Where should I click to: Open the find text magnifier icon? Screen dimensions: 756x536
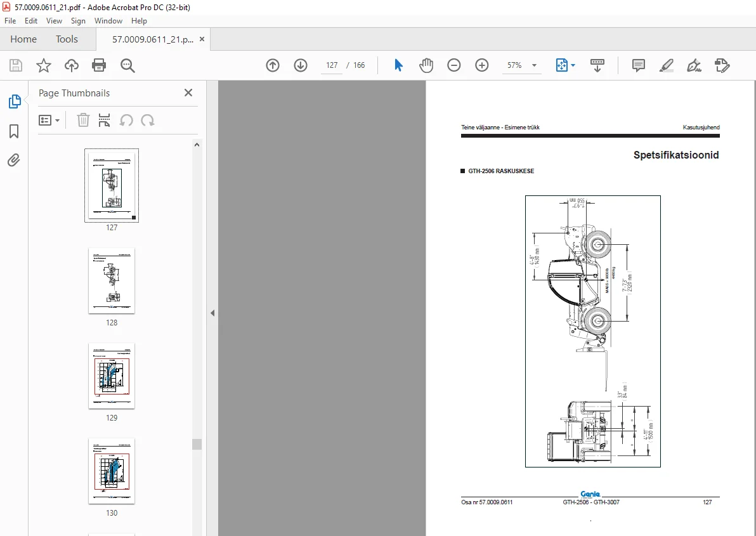[127, 65]
